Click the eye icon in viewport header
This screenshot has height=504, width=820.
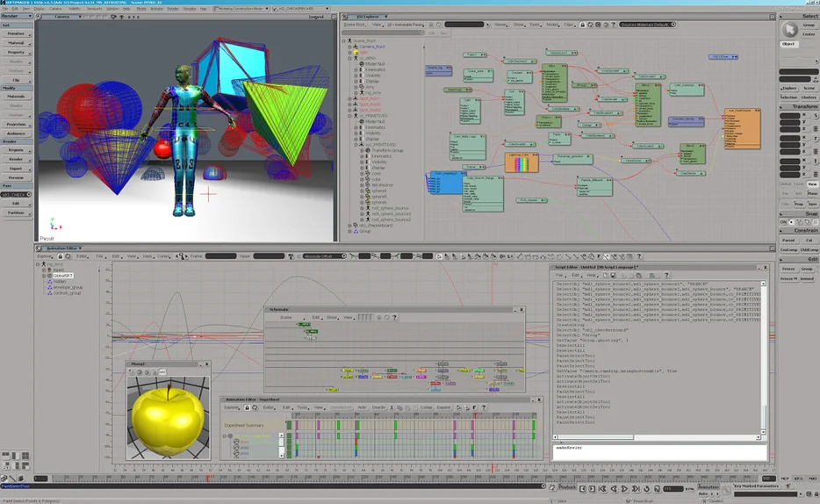click(x=121, y=17)
